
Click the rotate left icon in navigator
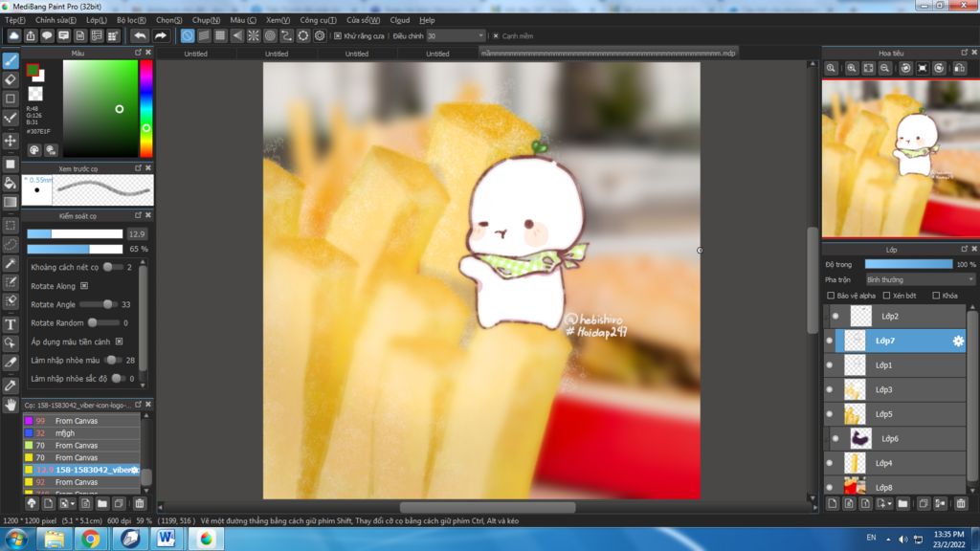[905, 68]
